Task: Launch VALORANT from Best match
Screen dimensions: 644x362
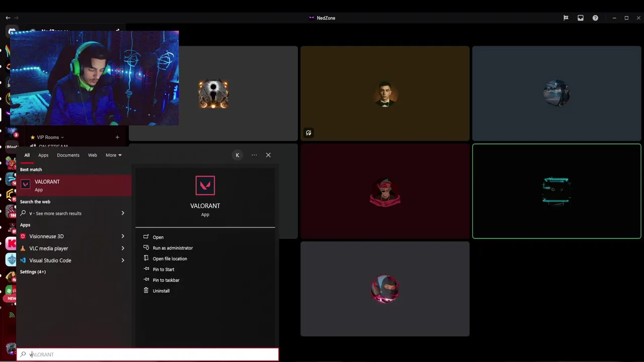Action: [74, 185]
